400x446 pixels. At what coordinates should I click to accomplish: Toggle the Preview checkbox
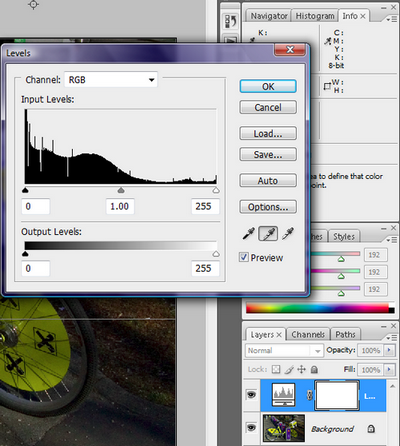pyautogui.click(x=244, y=257)
